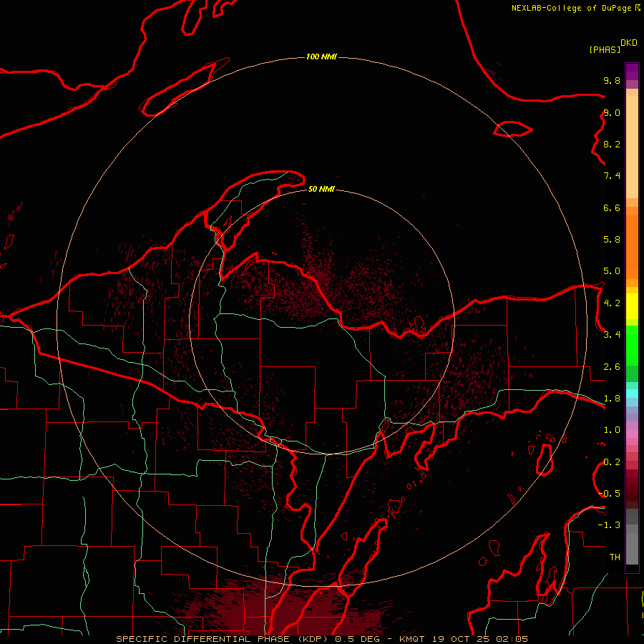Click the 1.8 value on the color scale
The image size is (644, 644).
coord(612,399)
